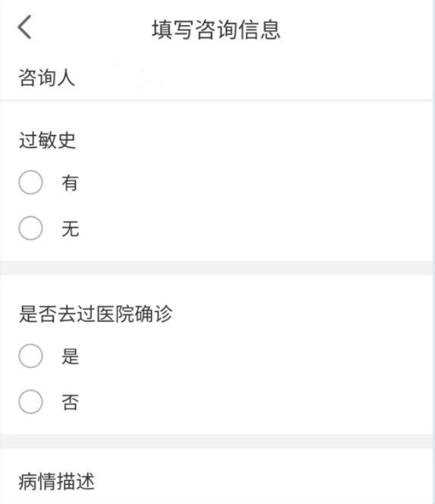Click gray divider above 病情描述

click(x=216, y=441)
